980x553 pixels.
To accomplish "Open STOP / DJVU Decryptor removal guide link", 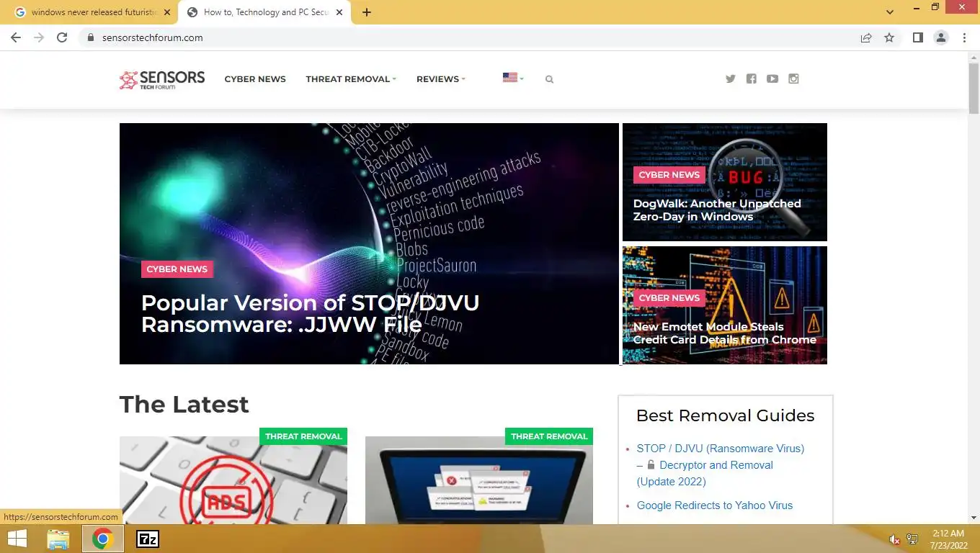I will click(721, 465).
